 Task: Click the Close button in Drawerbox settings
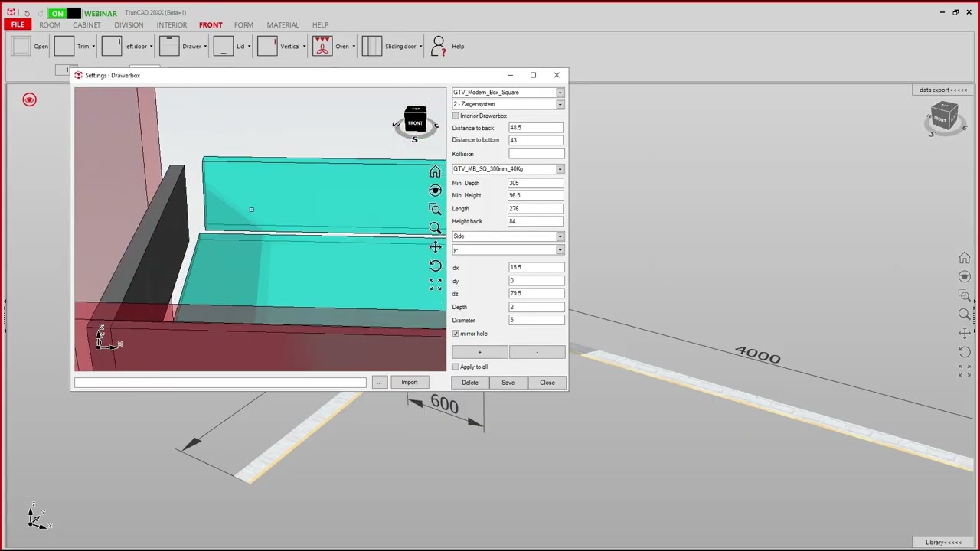click(547, 383)
